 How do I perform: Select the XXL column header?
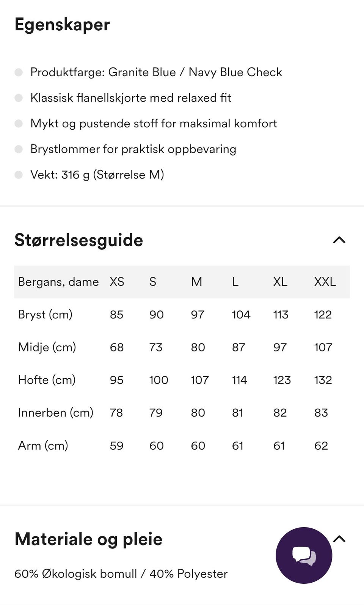tap(325, 282)
